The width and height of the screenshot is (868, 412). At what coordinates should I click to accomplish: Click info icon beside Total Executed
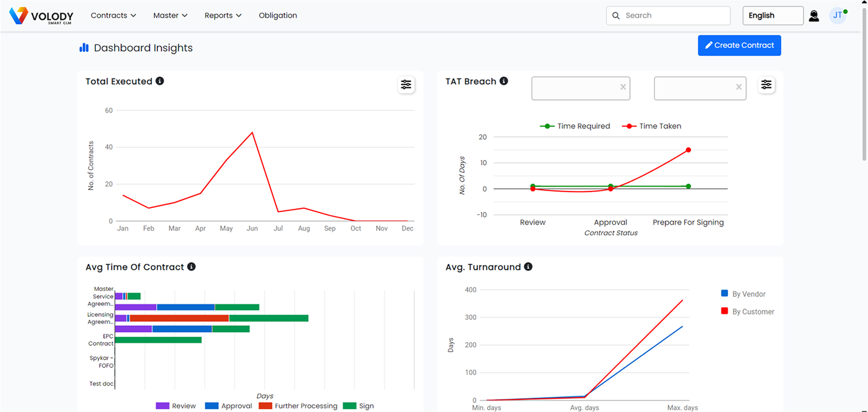click(x=160, y=81)
